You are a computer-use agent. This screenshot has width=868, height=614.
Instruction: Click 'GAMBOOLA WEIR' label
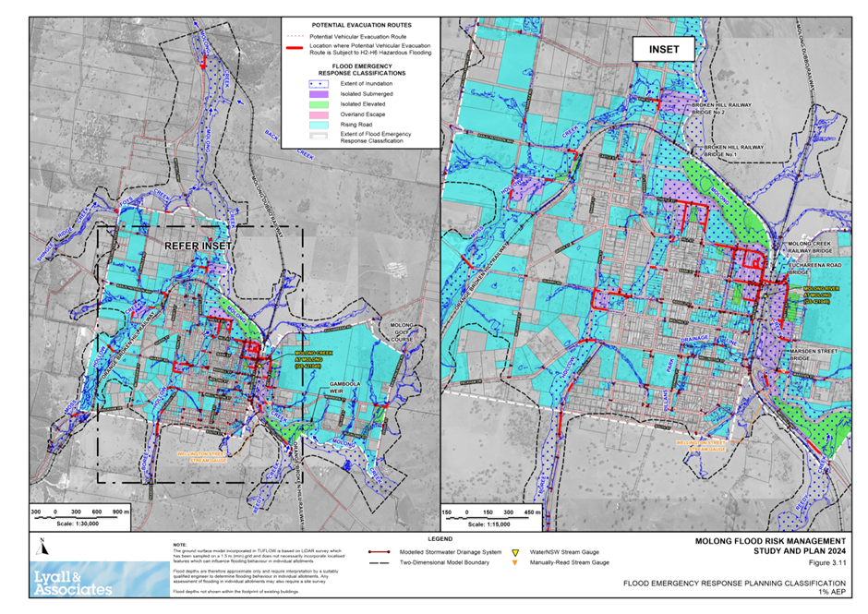click(344, 388)
